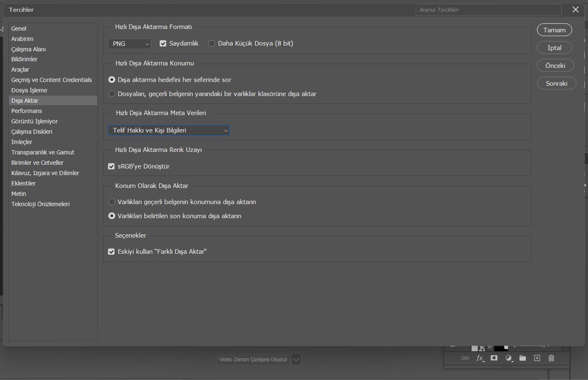Create a new layer
The image size is (588, 380).
tap(537, 358)
